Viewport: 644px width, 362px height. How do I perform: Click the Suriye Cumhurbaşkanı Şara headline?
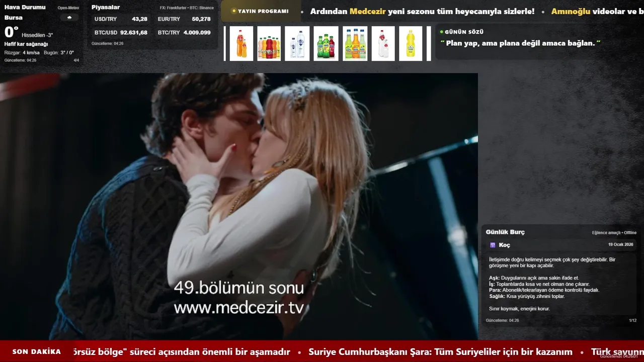coord(441,352)
